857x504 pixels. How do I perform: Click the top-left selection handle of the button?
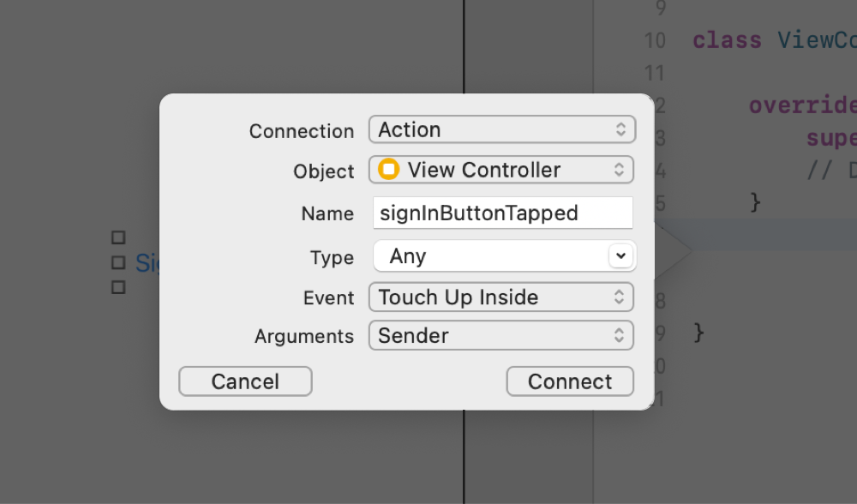click(117, 237)
